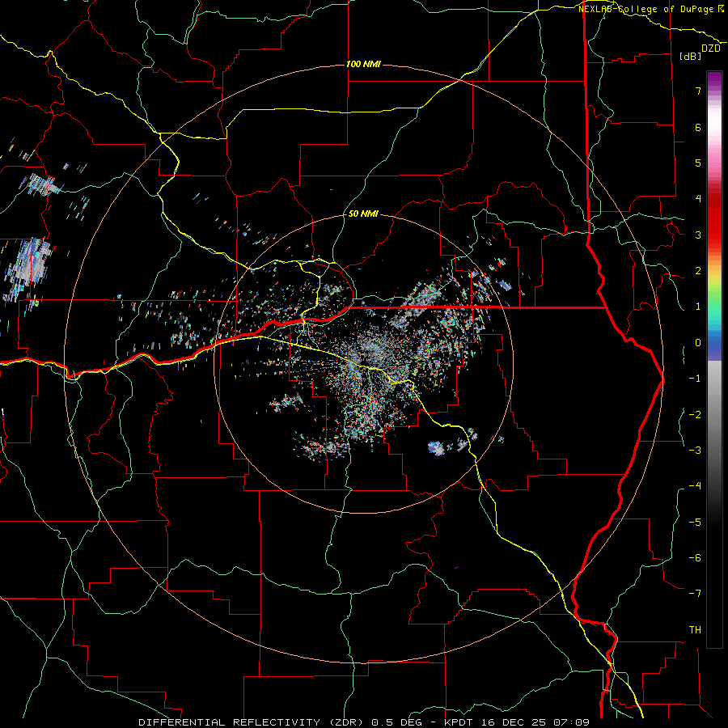Image resolution: width=728 pixels, height=728 pixels.
Task: Click the 0.5 DEG elevation text
Action: point(396,722)
